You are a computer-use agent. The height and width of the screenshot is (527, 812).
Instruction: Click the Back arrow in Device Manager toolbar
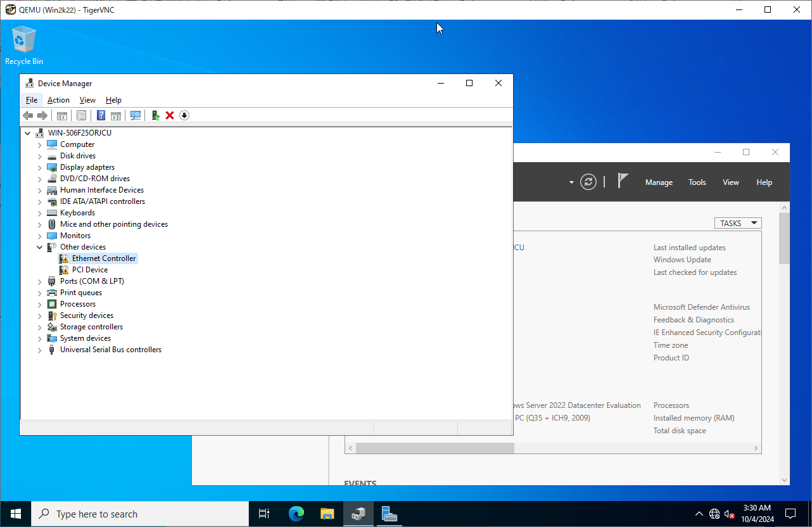tap(28, 115)
